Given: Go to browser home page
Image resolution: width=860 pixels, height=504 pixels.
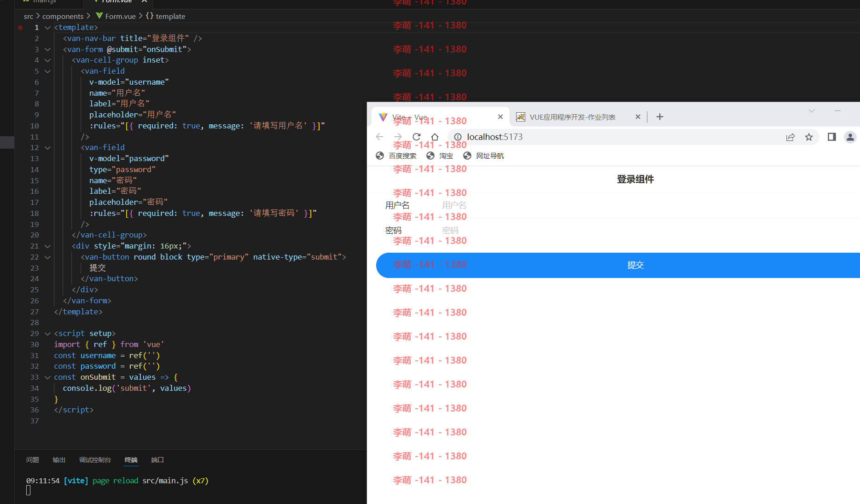Looking at the screenshot, I should coord(435,137).
